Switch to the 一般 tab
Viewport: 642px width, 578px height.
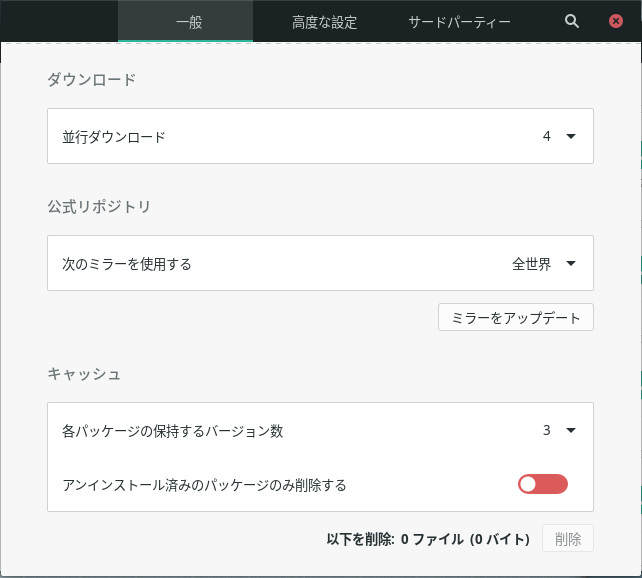pos(189,21)
